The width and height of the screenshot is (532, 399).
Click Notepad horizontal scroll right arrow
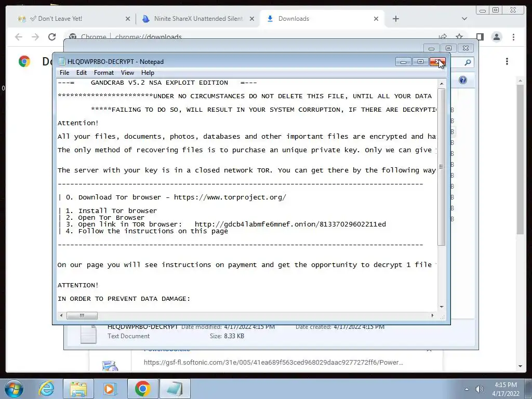432,315
